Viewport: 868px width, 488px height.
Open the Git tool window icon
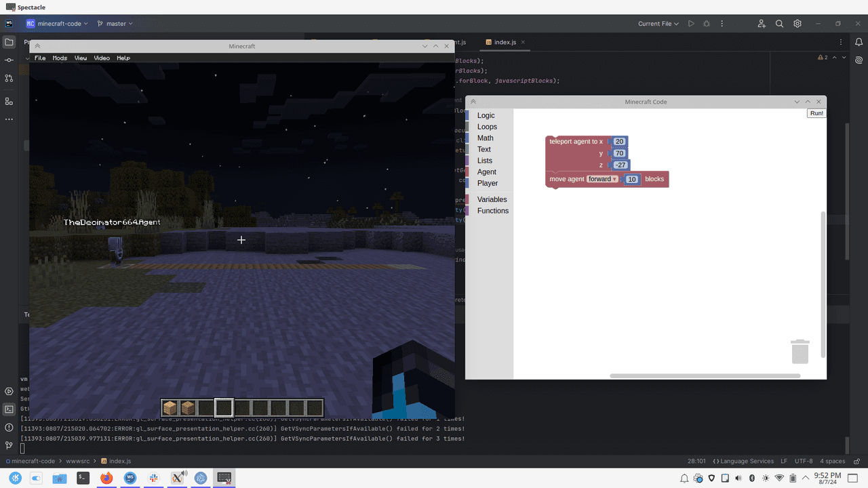click(9, 445)
